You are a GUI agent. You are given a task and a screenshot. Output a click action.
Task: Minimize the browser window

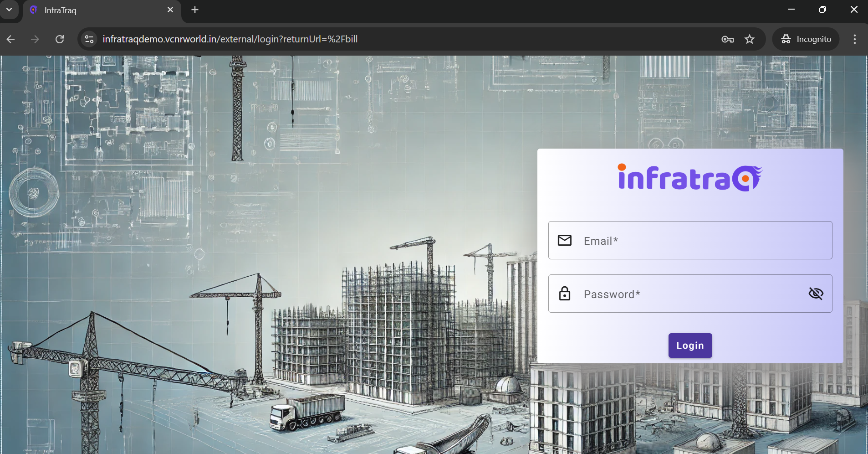(791, 10)
